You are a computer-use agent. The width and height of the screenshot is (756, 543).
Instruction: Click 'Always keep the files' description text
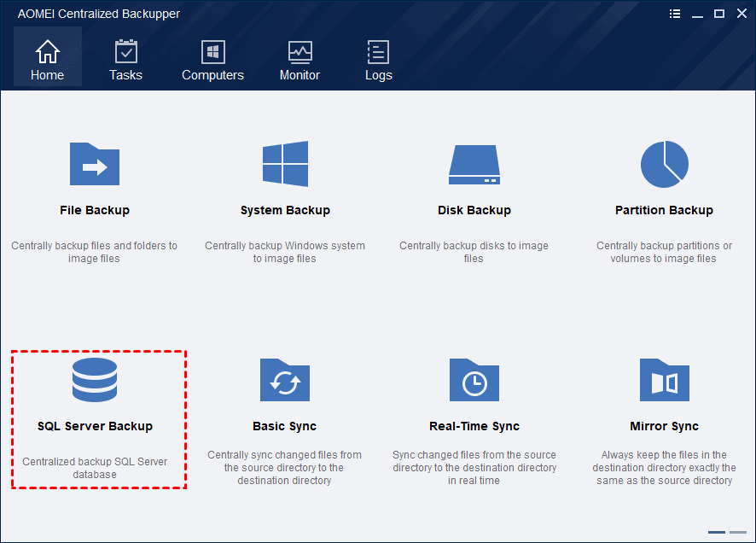[665, 468]
